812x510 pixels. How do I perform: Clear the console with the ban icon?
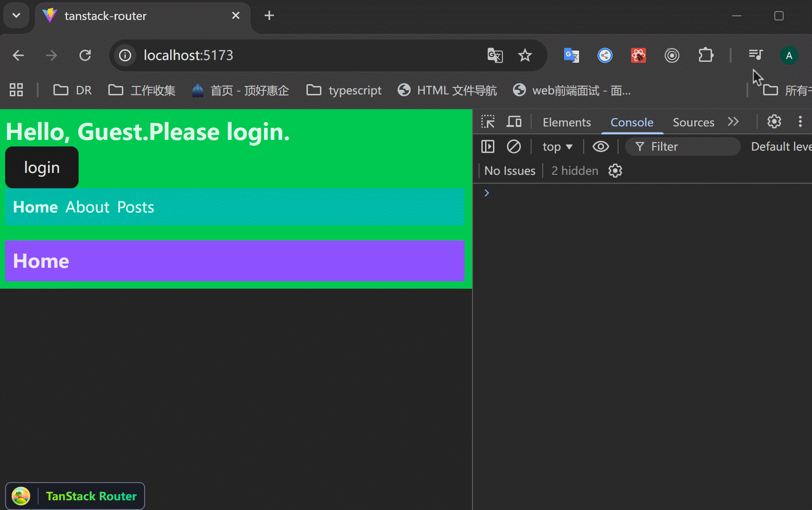(x=513, y=147)
